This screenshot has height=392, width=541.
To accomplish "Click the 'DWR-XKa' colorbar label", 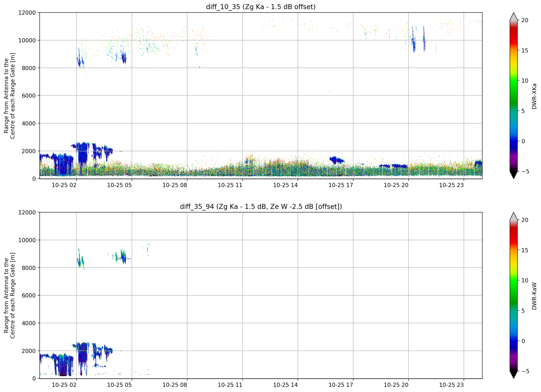I will point(534,96).
